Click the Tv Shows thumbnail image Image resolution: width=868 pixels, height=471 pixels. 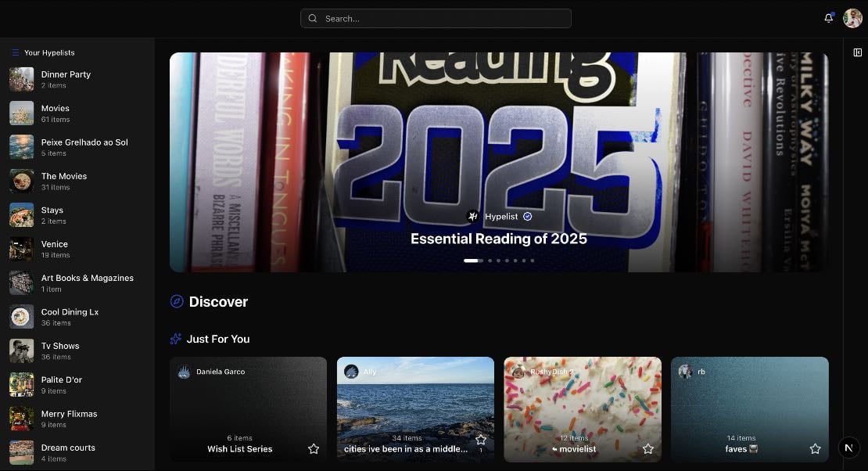[x=22, y=351]
